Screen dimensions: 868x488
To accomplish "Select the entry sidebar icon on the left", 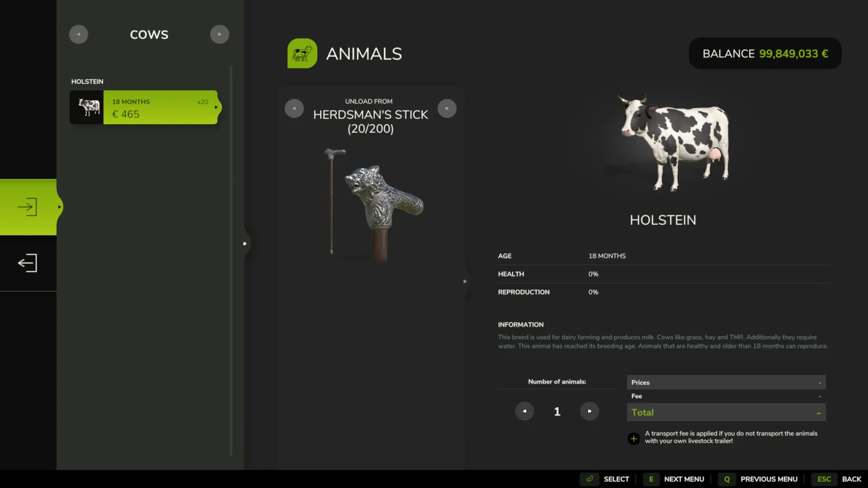I will pos(27,206).
